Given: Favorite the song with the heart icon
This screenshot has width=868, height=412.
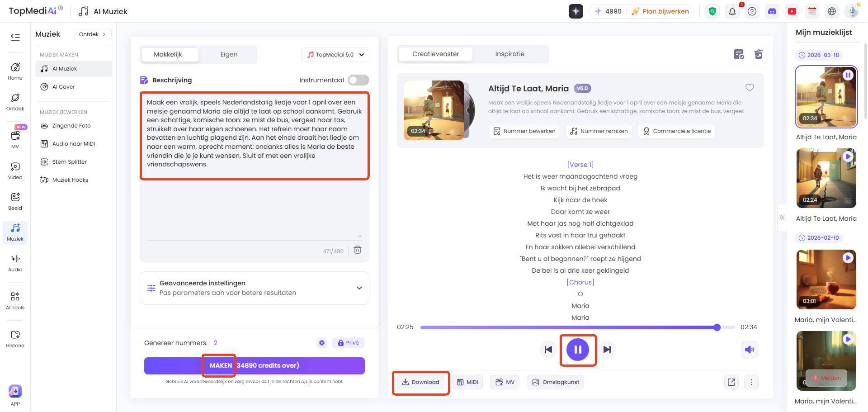Looking at the screenshot, I should pyautogui.click(x=750, y=88).
